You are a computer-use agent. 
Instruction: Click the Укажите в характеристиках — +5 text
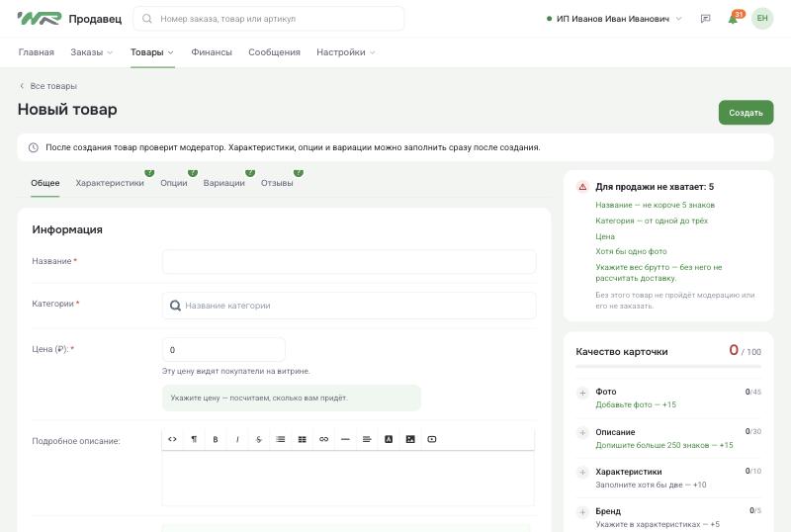658,524
